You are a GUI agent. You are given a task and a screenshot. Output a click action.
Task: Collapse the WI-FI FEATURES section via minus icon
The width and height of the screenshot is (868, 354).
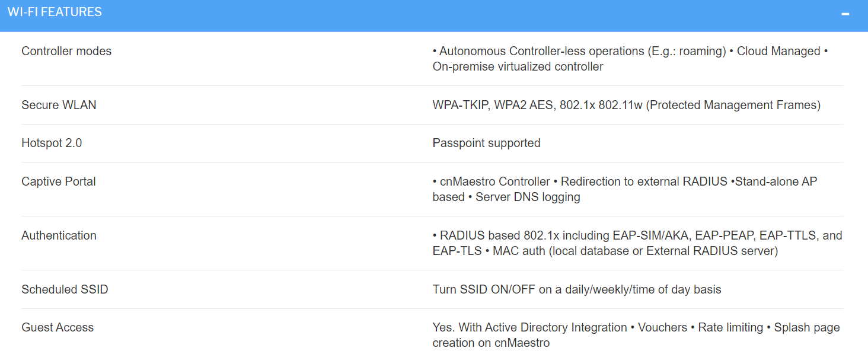coord(845,14)
